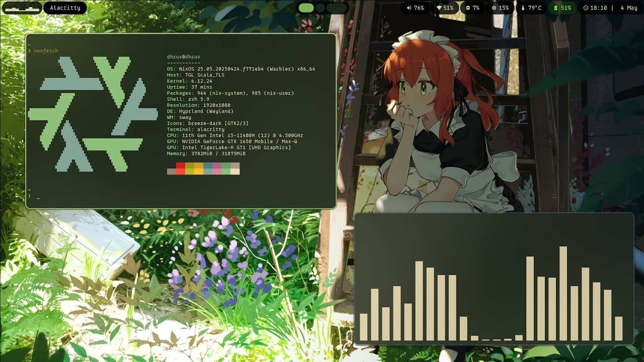Click the cream-colored block in neofetch palette

pos(235,171)
